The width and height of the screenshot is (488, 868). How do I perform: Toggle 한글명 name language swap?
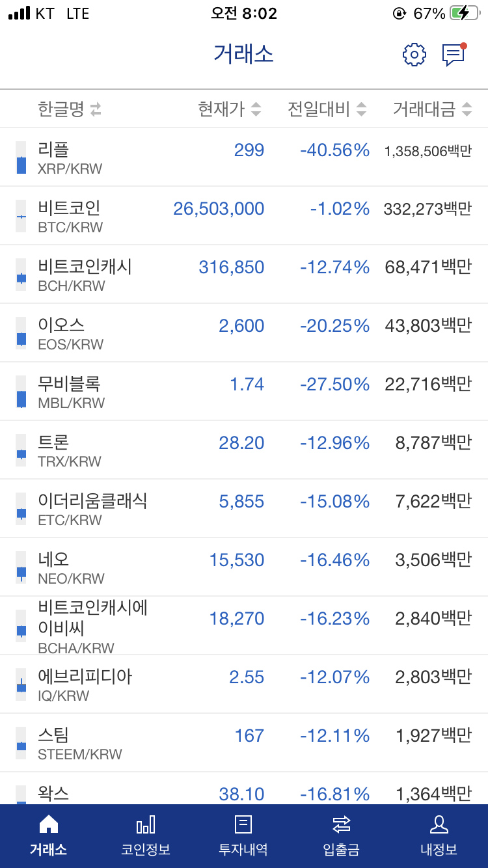coord(96,109)
